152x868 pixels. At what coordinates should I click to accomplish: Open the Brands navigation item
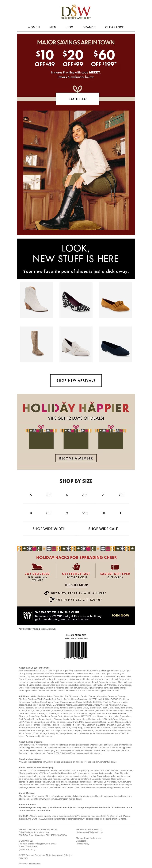pos(89,27)
